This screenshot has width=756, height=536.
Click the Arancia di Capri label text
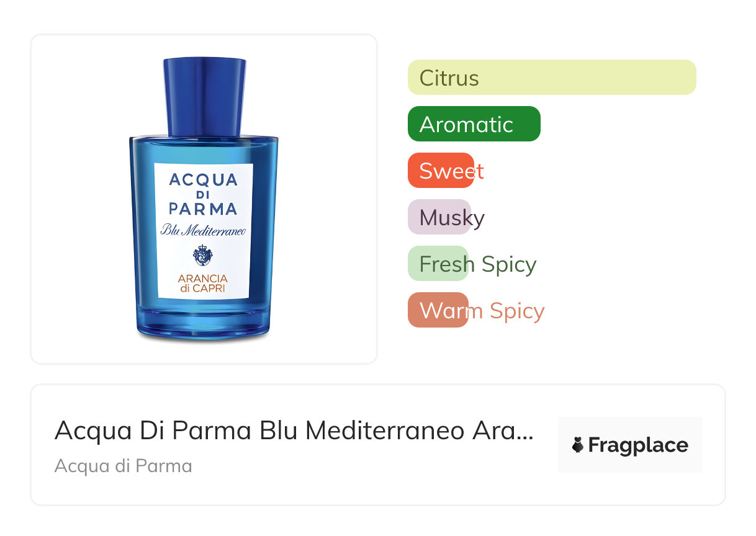coord(203,284)
